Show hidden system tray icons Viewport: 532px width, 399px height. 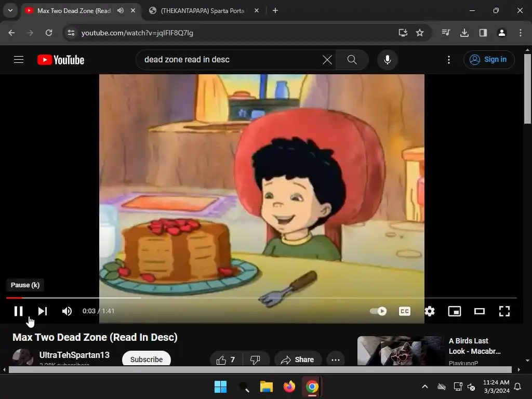click(424, 387)
